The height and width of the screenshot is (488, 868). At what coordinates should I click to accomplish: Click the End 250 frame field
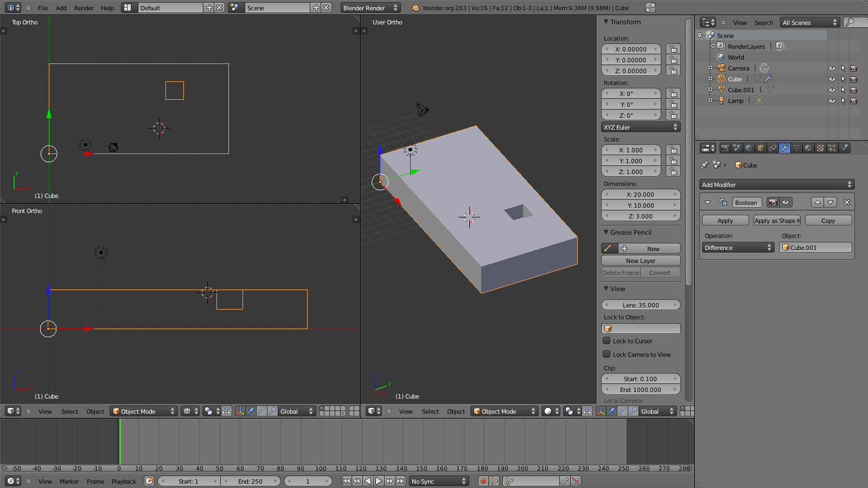pyautogui.click(x=250, y=481)
